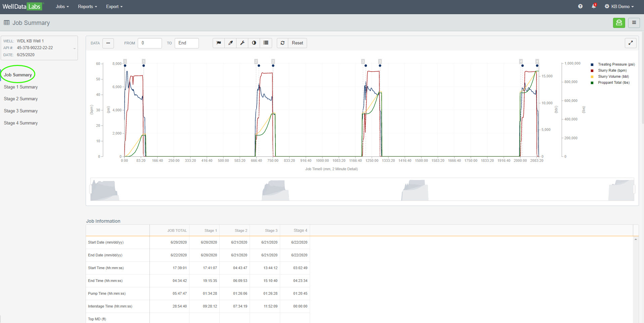Viewport: 644px width, 323px height.
Task: Toggle Proppant Total series in legend
Action: pos(613,83)
